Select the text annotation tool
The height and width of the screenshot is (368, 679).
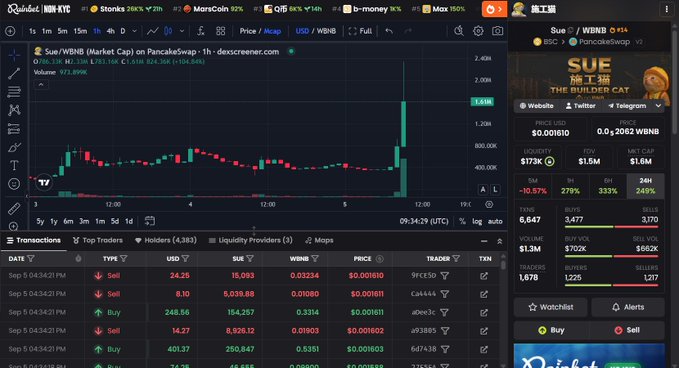[x=14, y=165]
